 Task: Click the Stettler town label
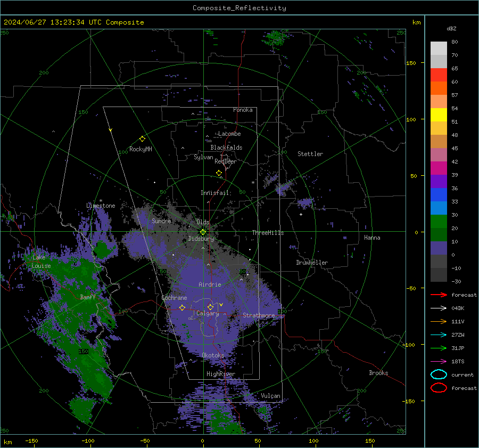tap(310, 154)
